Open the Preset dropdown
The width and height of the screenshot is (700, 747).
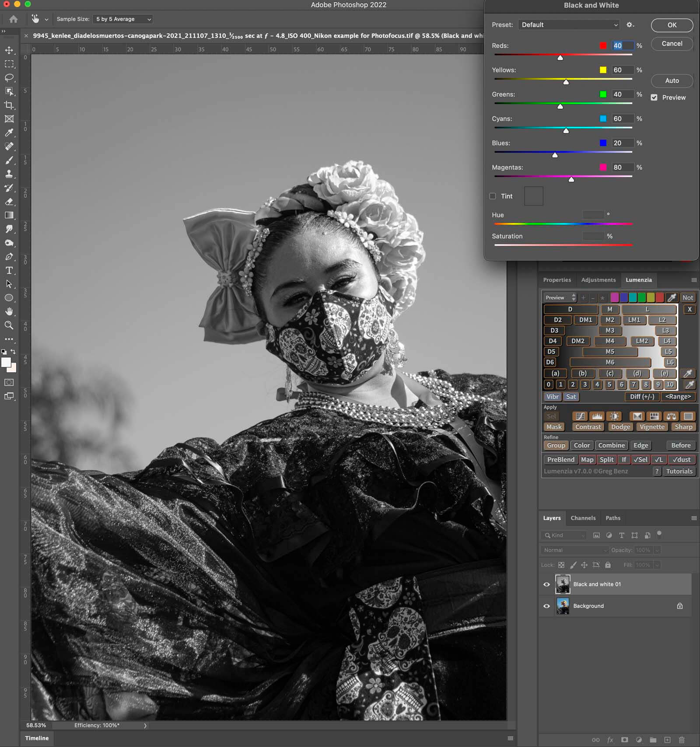(569, 25)
